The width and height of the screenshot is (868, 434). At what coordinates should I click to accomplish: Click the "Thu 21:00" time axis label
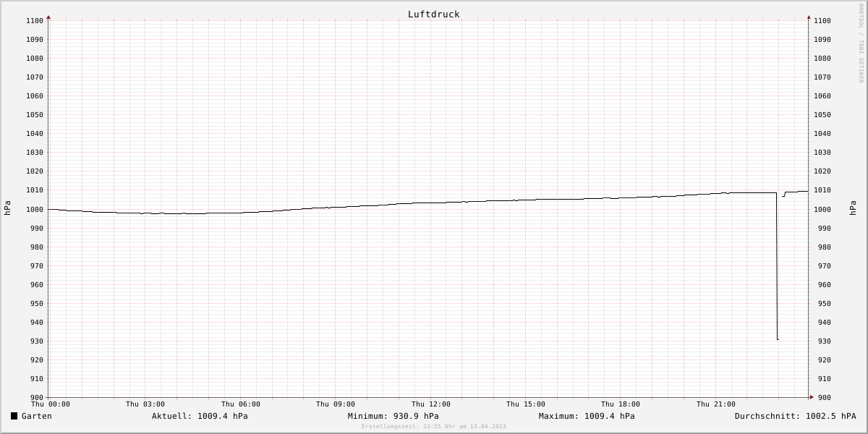[x=716, y=404]
